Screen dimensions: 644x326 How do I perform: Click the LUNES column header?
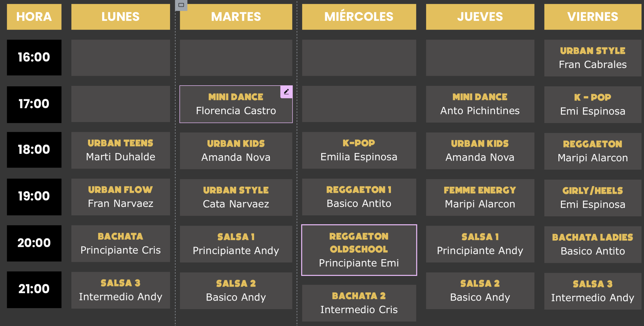(120, 17)
